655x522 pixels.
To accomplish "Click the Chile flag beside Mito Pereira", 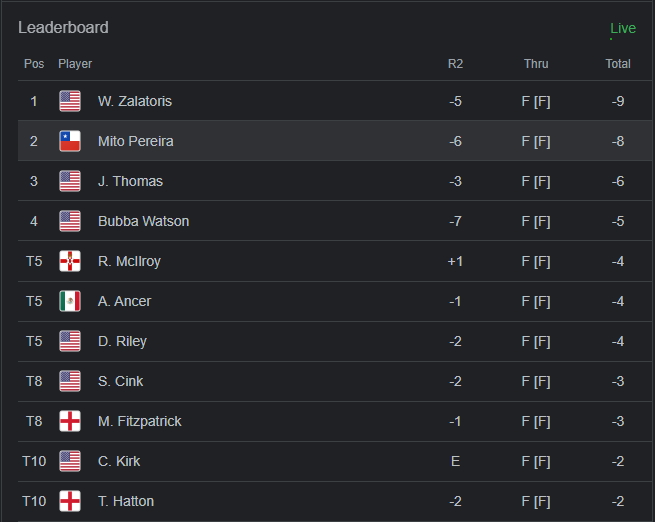I will (70, 141).
